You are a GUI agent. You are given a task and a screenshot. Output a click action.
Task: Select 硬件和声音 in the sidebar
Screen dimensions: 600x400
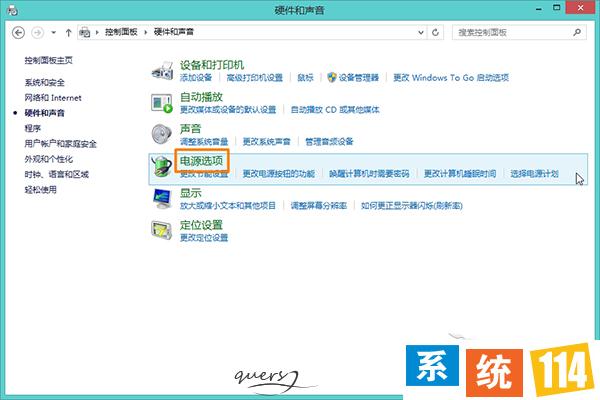pos(44,113)
